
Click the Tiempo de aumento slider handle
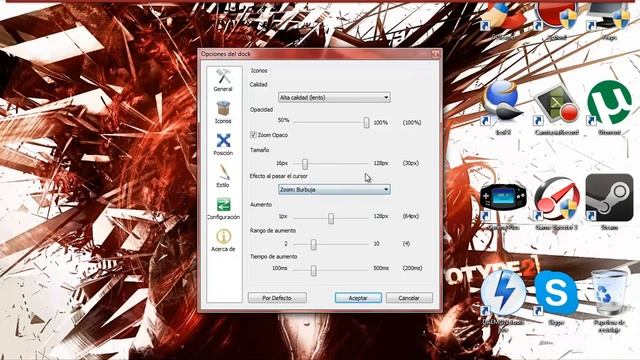click(x=313, y=270)
